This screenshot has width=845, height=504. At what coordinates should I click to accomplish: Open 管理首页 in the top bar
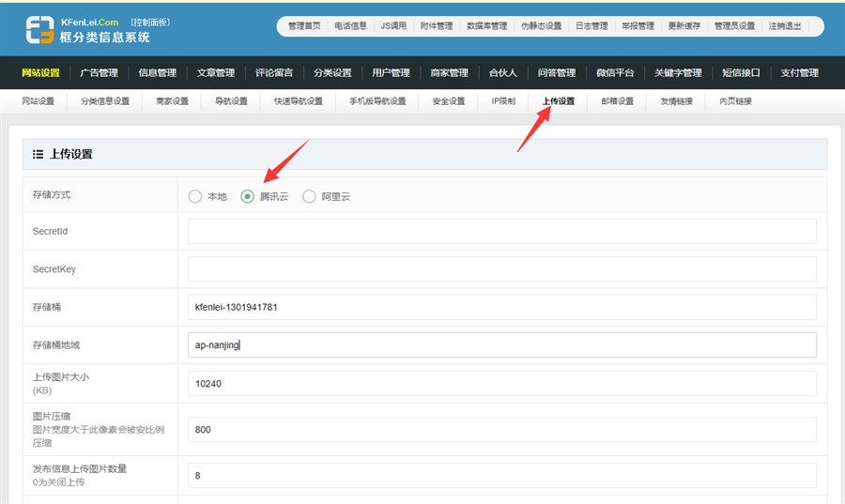303,26
